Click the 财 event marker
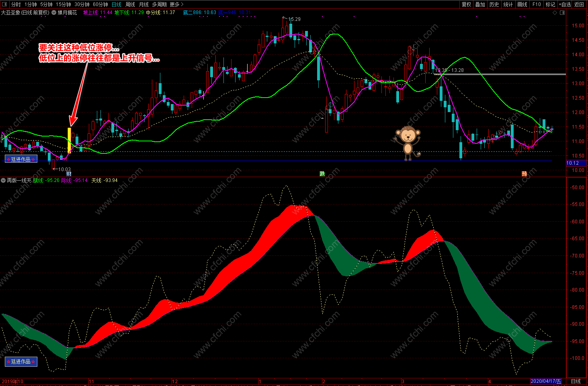Viewport: 588px width, 386px height. pyautogui.click(x=69, y=174)
